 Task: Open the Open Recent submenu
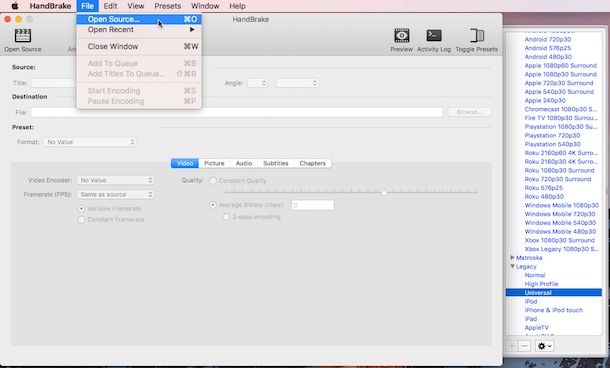139,30
